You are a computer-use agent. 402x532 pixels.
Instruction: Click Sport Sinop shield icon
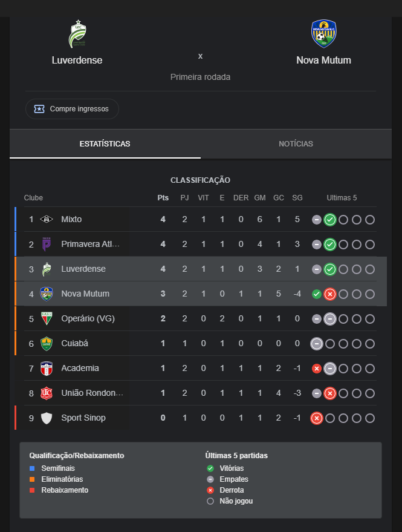(47, 418)
